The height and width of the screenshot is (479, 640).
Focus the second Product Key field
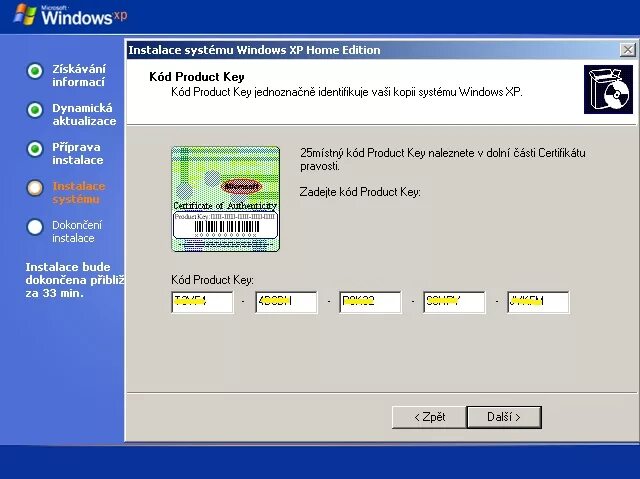point(286,302)
